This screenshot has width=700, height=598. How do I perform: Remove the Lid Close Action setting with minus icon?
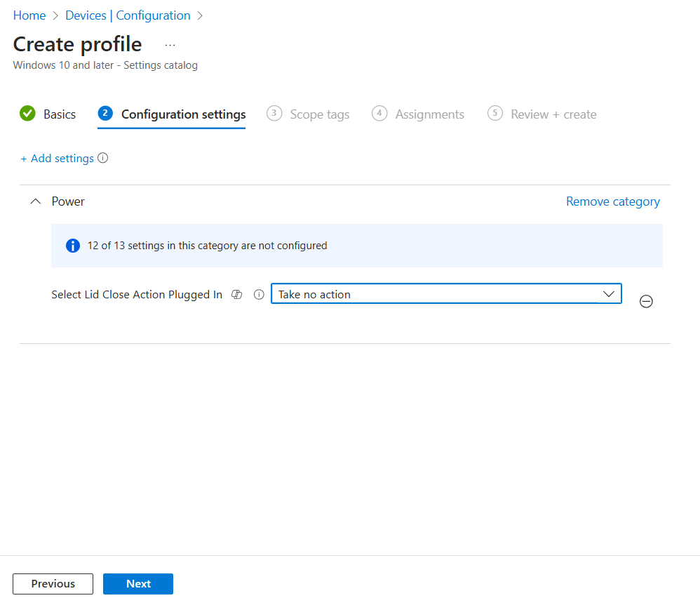click(x=646, y=301)
